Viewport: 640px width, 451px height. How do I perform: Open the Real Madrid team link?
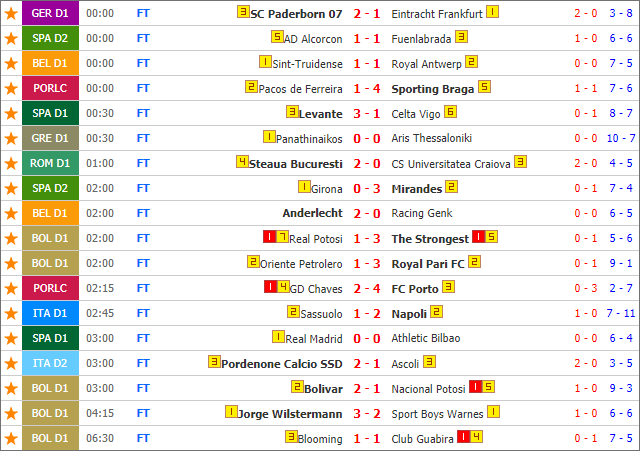(313, 339)
